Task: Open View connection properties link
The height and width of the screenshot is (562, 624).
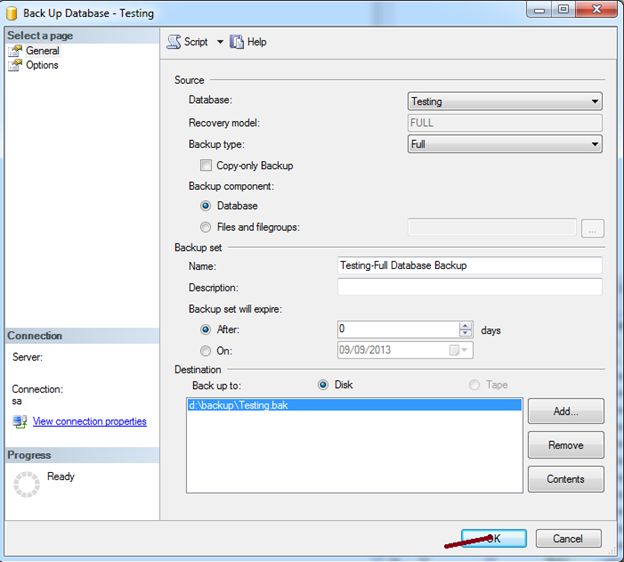Action: pos(90,421)
